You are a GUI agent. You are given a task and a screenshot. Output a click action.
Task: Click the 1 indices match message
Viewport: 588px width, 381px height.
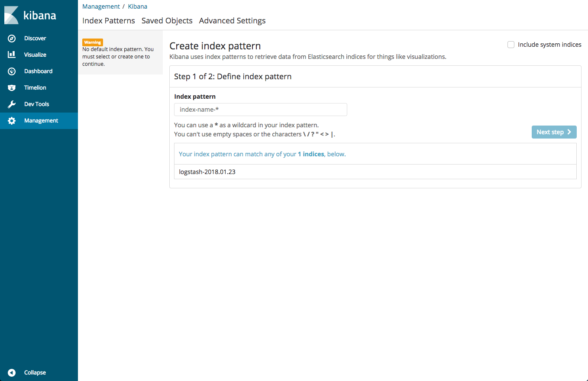coord(262,154)
